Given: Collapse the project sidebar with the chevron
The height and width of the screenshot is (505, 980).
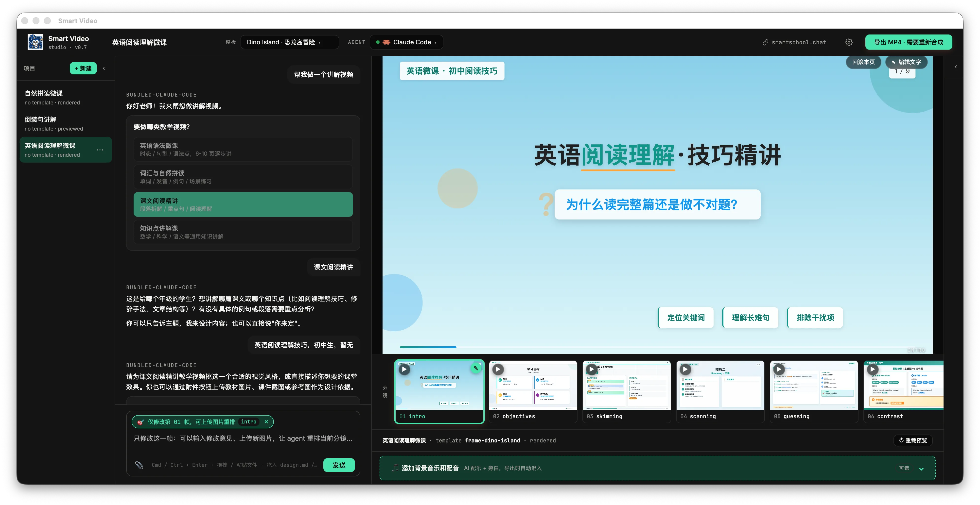Looking at the screenshot, I should coord(104,68).
